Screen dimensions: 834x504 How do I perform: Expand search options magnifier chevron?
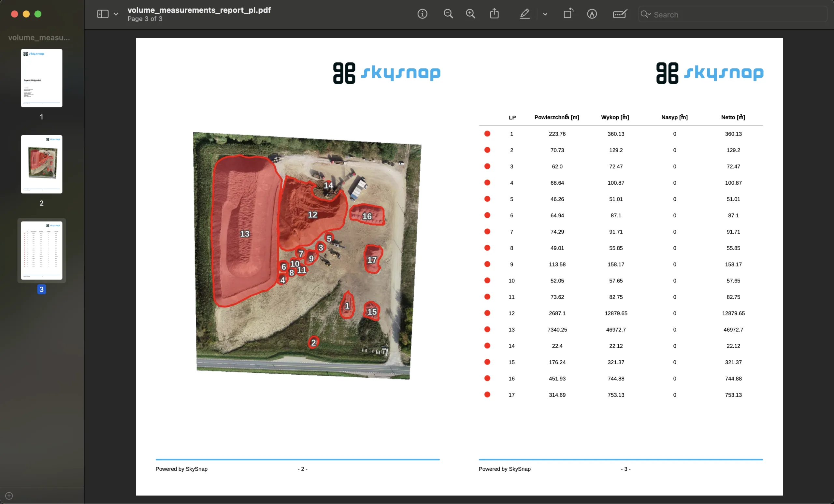645,14
